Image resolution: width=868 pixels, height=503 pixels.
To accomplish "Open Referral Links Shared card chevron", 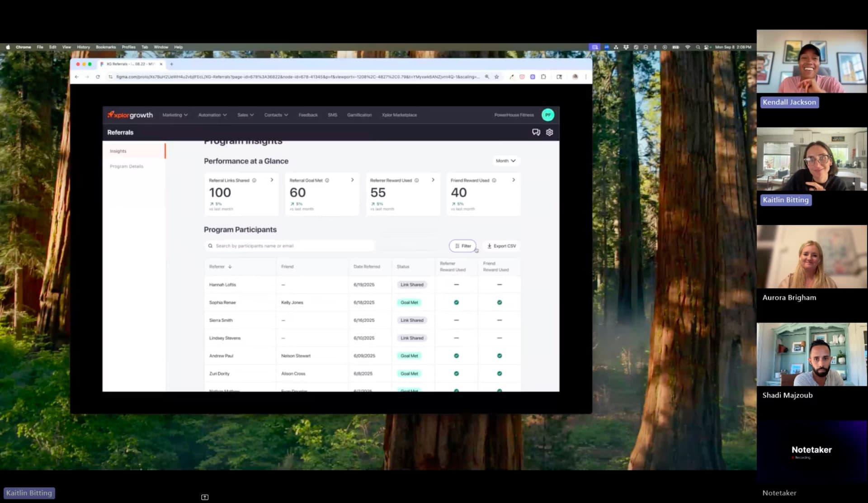I will 272,180.
